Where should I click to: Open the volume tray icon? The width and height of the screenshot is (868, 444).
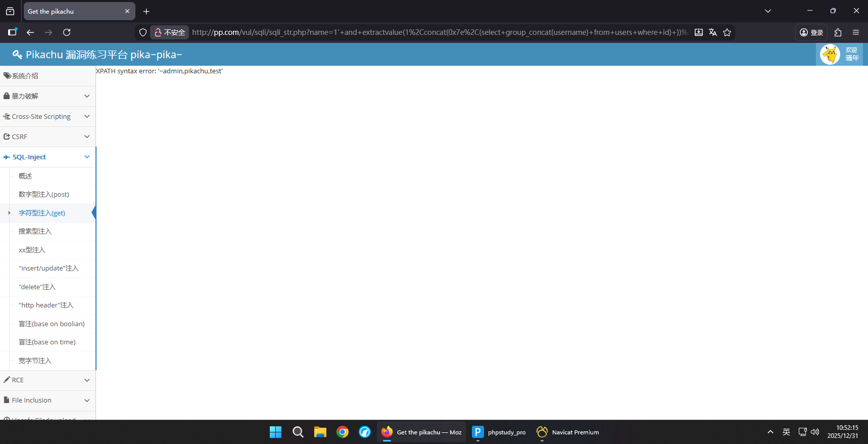point(815,432)
